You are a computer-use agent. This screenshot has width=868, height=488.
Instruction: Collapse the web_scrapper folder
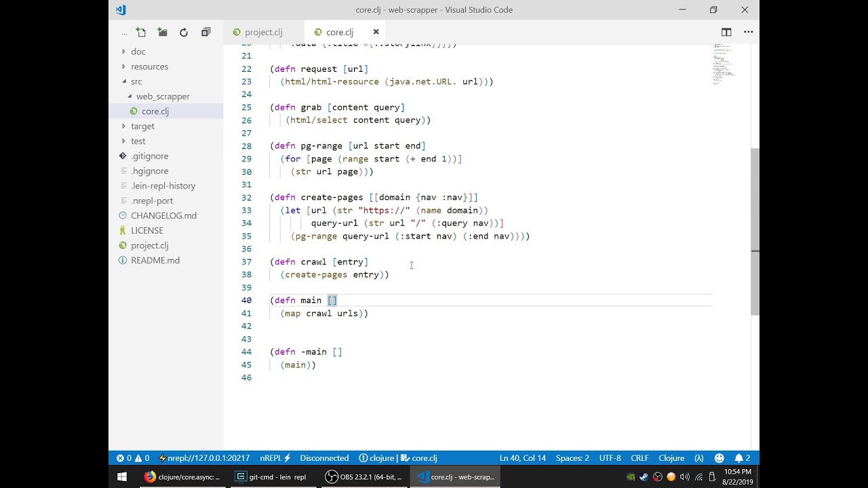pos(163,96)
